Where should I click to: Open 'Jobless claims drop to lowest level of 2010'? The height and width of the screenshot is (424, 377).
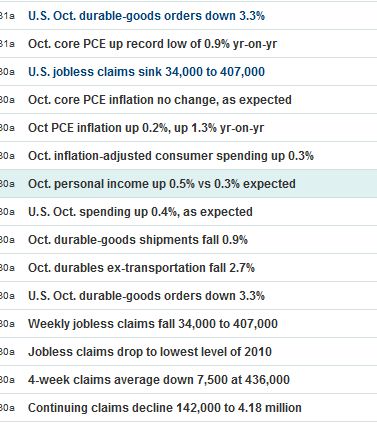pyautogui.click(x=150, y=352)
